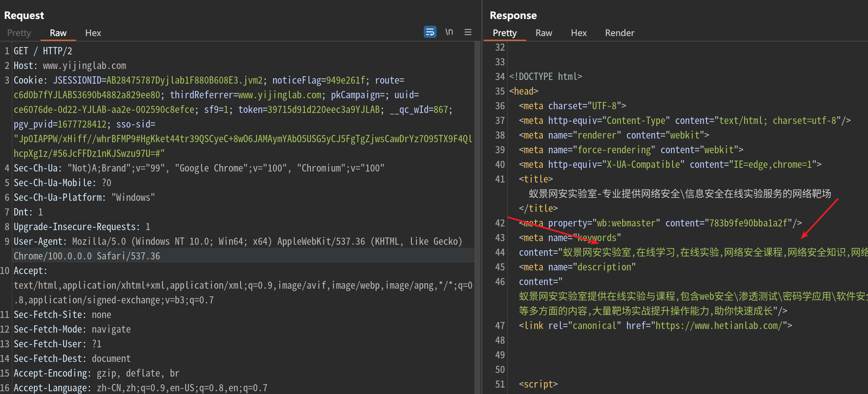Open the Request hamburger options menu
868x394 pixels.
468,32
